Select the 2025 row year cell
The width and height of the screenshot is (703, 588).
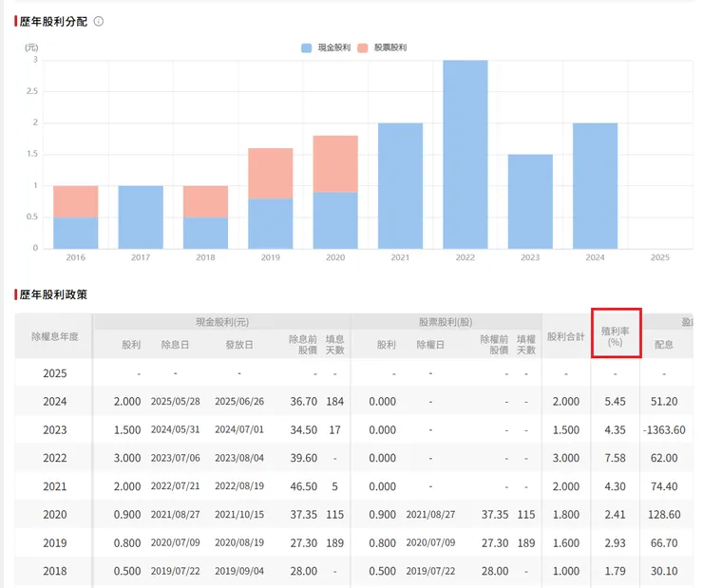click(55, 373)
